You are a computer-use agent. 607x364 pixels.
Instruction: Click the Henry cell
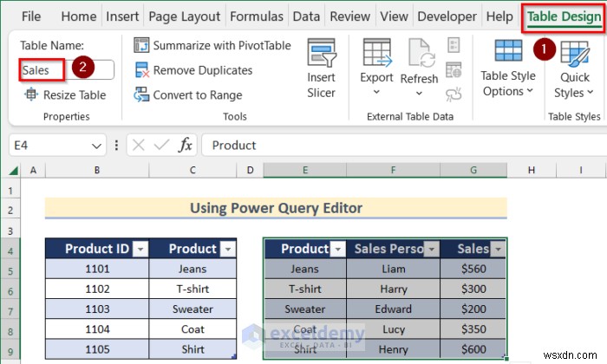[393, 349]
